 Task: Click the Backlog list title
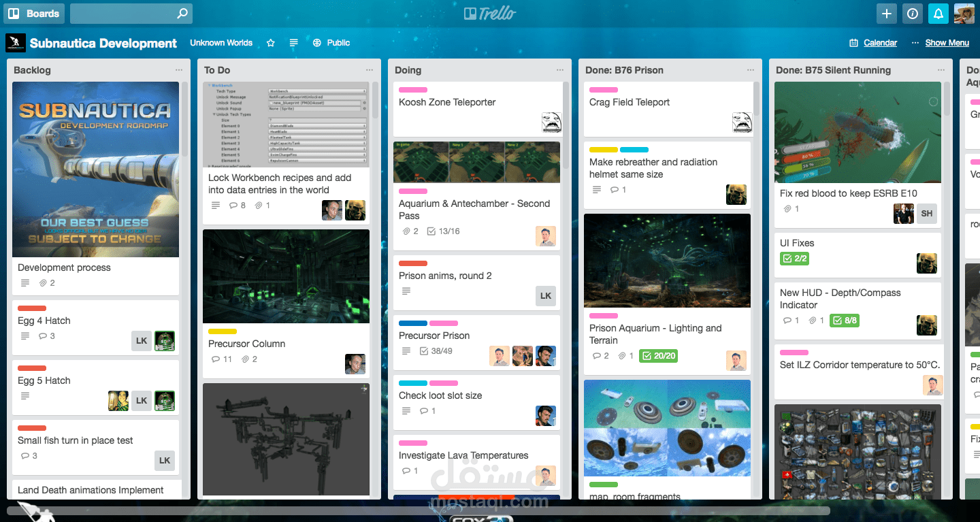coord(32,70)
